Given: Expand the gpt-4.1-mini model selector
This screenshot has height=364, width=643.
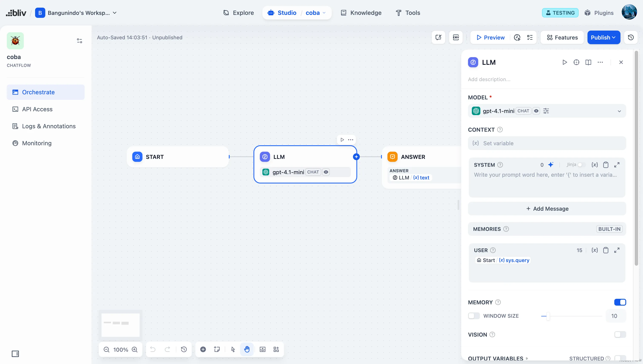Looking at the screenshot, I should click(x=619, y=111).
